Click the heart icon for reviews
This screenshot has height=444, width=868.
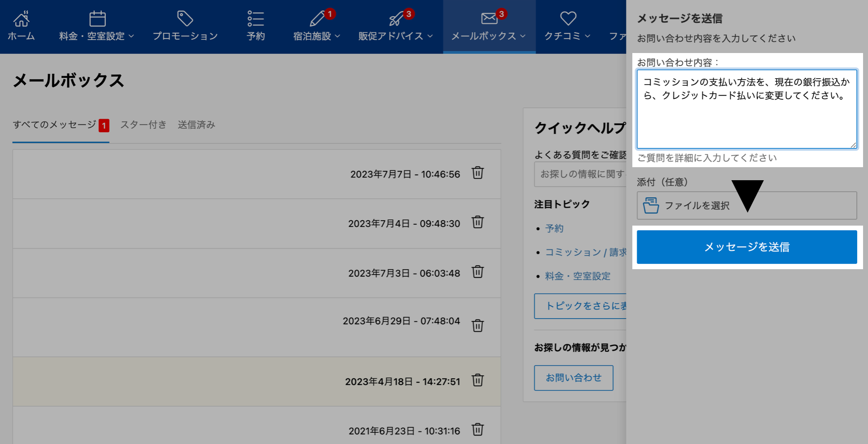pos(568,19)
